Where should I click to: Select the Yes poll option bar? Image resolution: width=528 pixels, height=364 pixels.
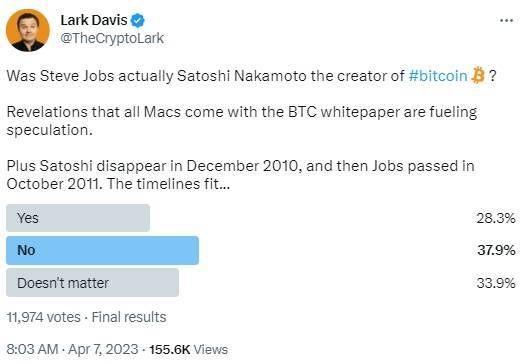tap(78, 218)
